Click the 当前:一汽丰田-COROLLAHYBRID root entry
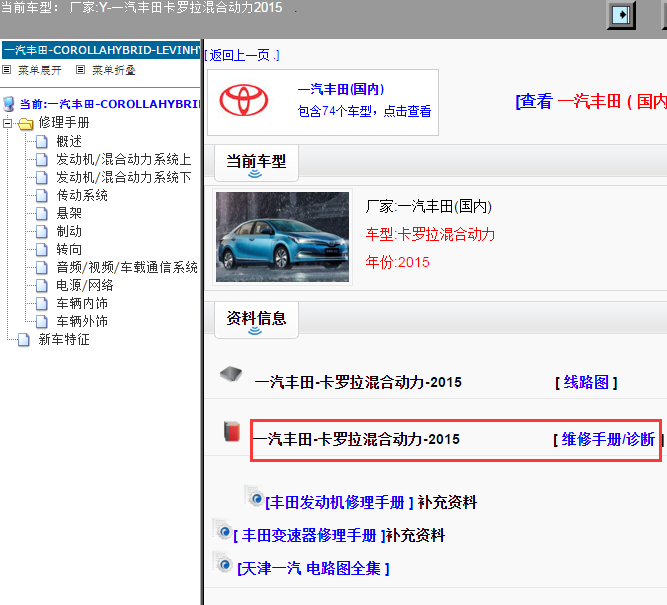 pyautogui.click(x=110, y=104)
